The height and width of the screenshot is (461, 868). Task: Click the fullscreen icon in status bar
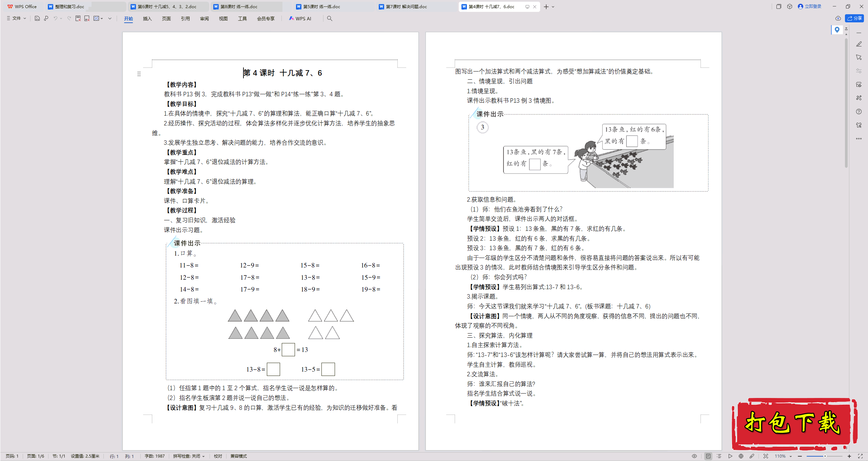click(x=860, y=456)
